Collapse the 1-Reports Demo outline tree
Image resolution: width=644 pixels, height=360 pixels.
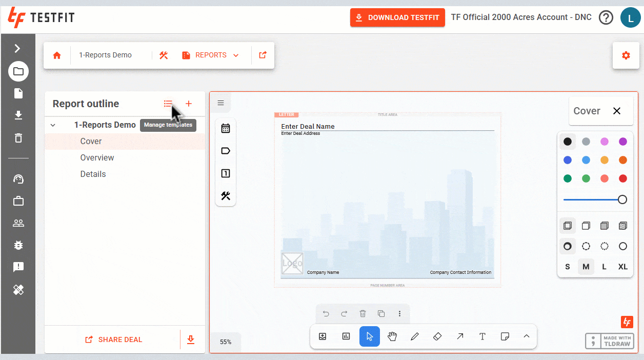[53, 125]
